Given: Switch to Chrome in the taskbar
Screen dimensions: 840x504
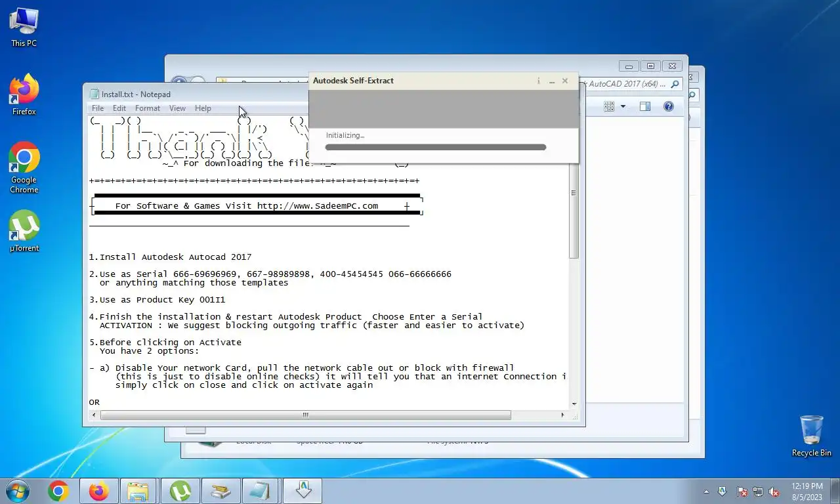Looking at the screenshot, I should (x=58, y=491).
